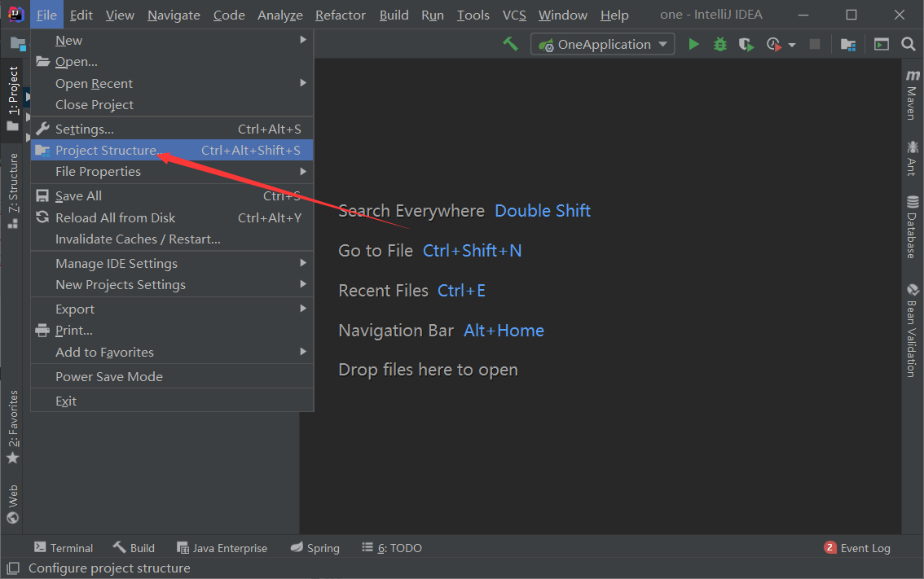Click Save All in the File menu
The height and width of the screenshot is (579, 924).
coord(172,196)
